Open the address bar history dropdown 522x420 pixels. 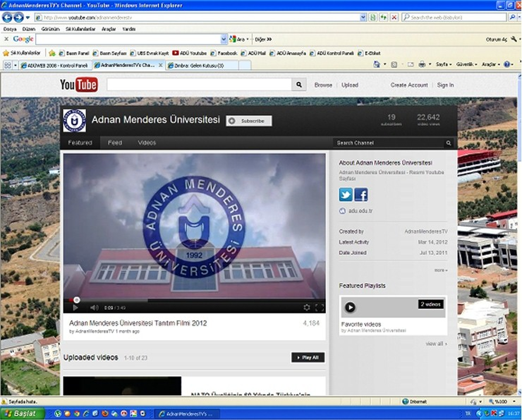pos(363,17)
